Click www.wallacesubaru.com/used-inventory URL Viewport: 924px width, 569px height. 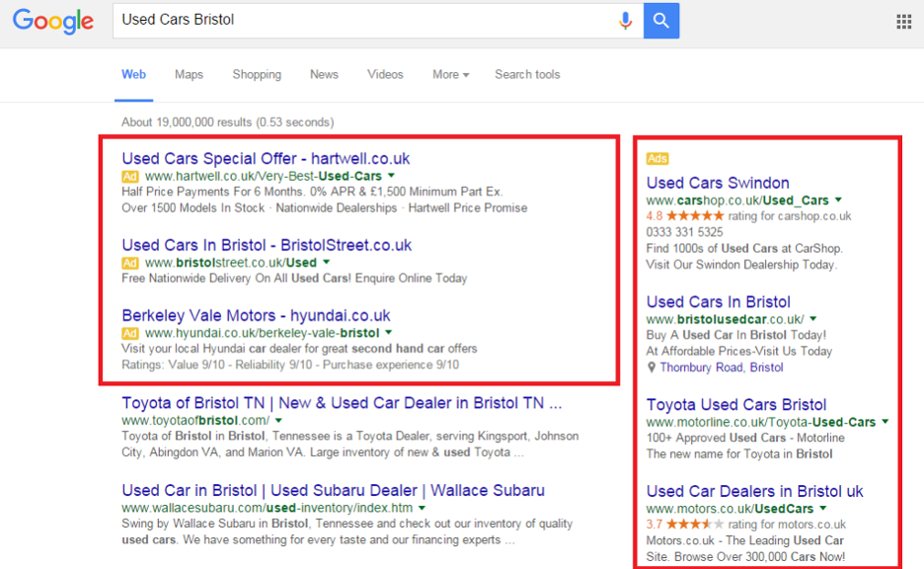click(268, 508)
